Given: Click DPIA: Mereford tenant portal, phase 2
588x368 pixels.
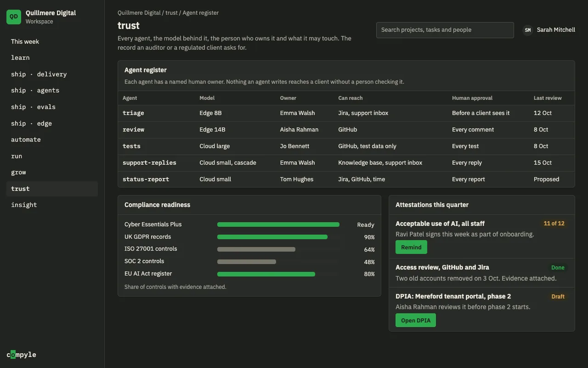Looking at the screenshot, I should click(453, 296).
